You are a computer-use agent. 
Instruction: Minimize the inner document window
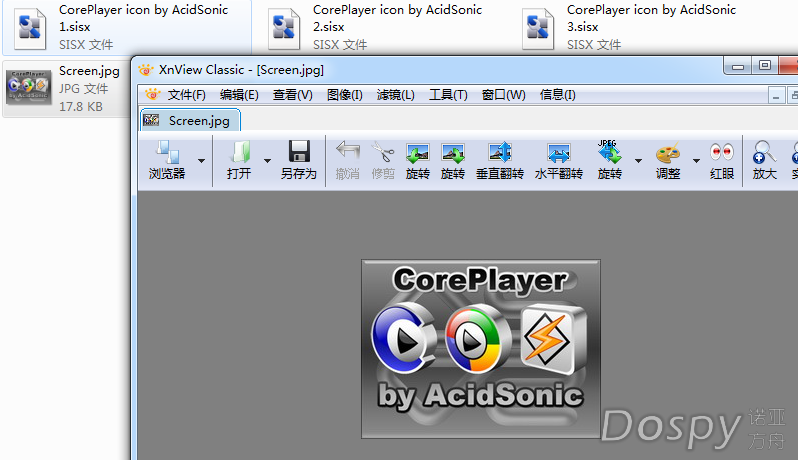[776, 96]
